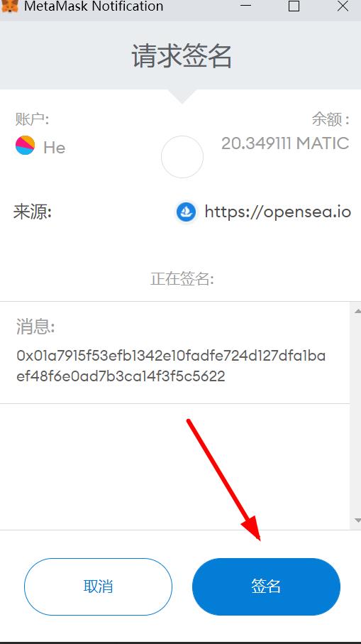Close the MetaMask Notification window
The width and height of the screenshot is (361, 644).
click(x=343, y=6)
